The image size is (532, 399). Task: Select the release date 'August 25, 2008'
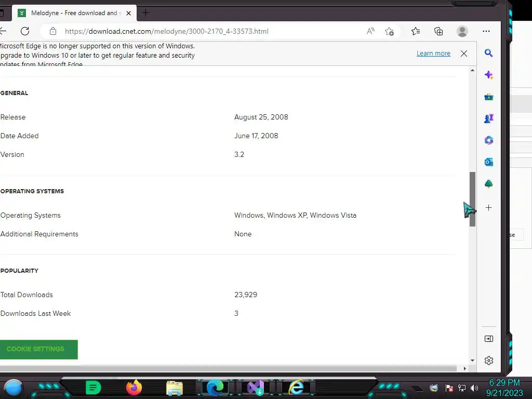[261, 117]
